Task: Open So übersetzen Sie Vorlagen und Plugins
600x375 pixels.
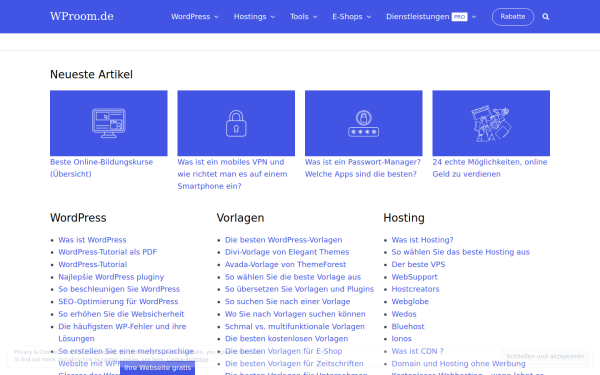Action: pyautogui.click(x=299, y=289)
